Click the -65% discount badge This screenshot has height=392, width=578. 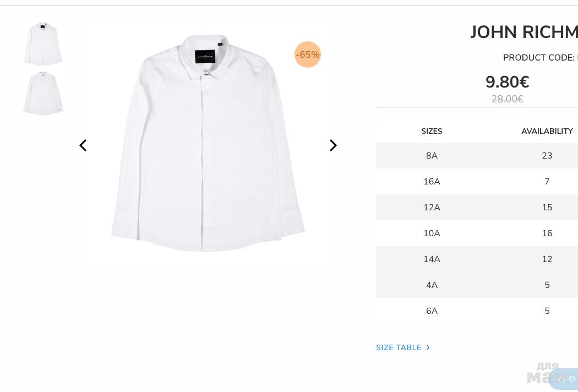tap(308, 55)
